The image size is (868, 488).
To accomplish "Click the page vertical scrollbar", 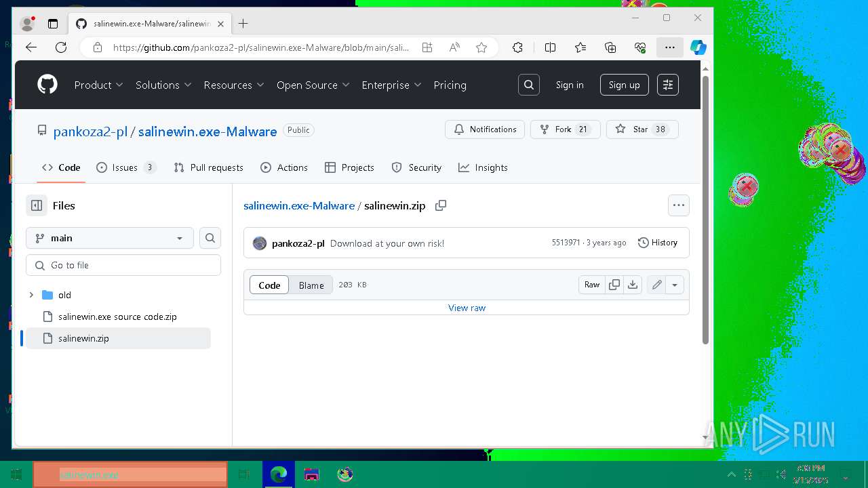I will click(705, 210).
